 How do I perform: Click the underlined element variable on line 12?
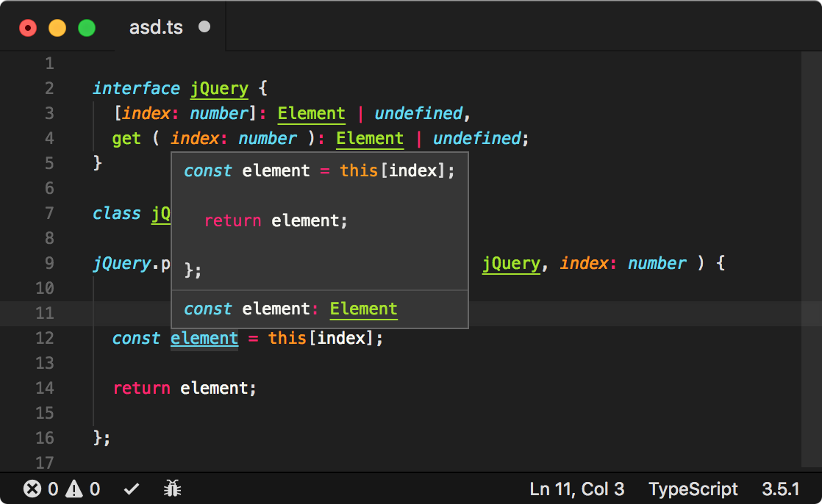click(x=204, y=338)
